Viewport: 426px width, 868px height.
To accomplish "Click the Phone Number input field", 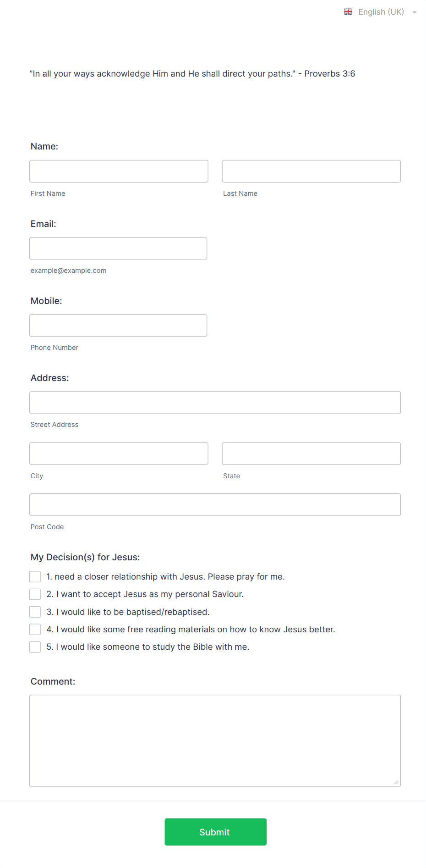I will 118,325.
